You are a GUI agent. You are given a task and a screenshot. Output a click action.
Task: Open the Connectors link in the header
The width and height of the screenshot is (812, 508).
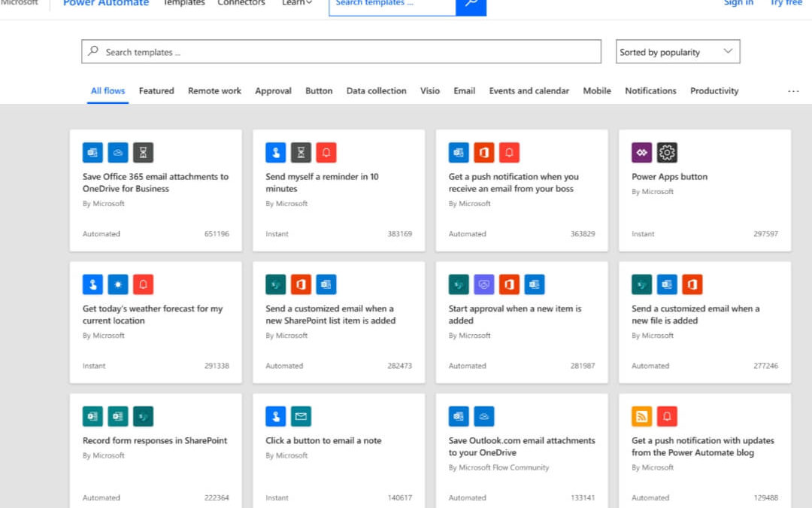pyautogui.click(x=241, y=3)
